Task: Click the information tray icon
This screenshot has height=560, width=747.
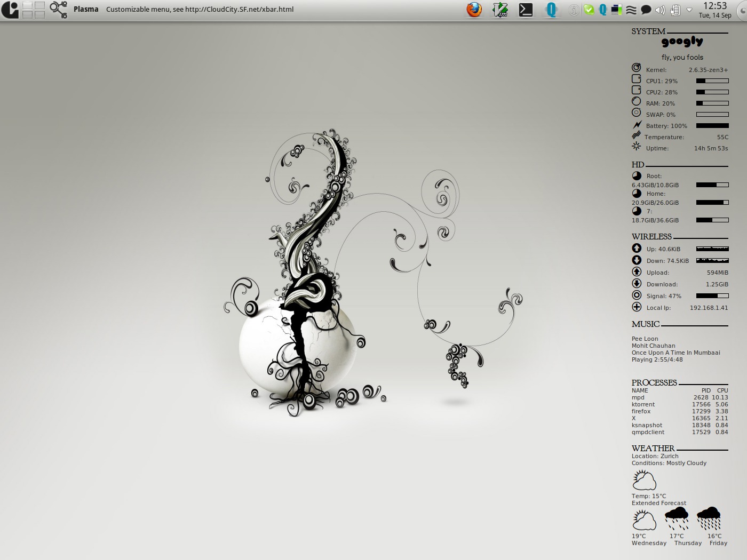Action: click(574, 10)
